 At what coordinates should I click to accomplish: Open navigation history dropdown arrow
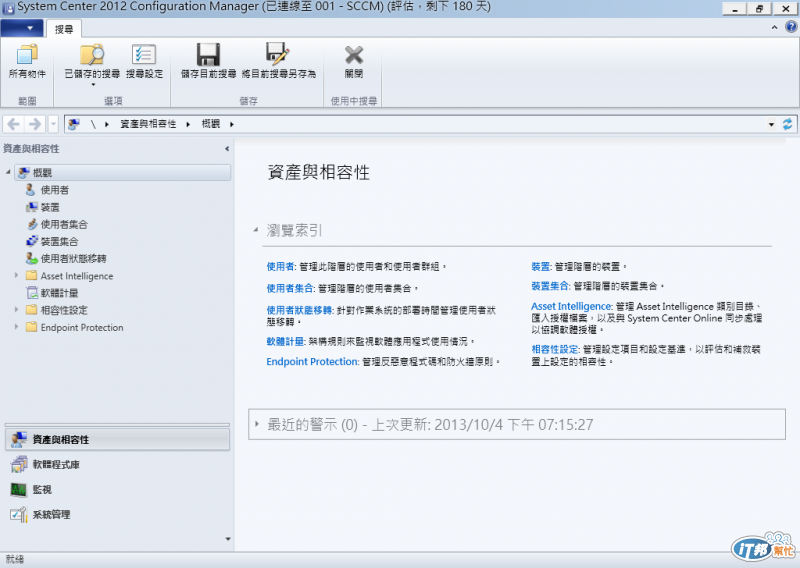pyautogui.click(x=53, y=124)
